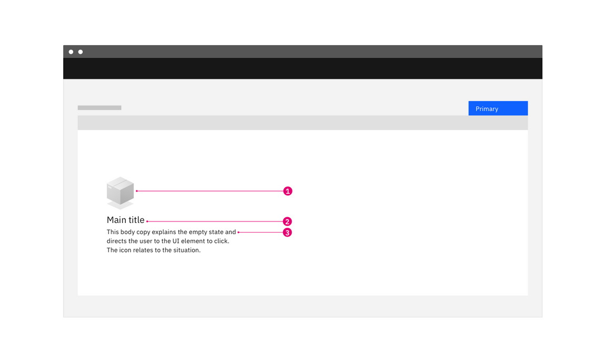The width and height of the screenshot is (606, 364).
Task: Click the line 'directs the user to the UI element to click.'
Action: click(x=168, y=241)
